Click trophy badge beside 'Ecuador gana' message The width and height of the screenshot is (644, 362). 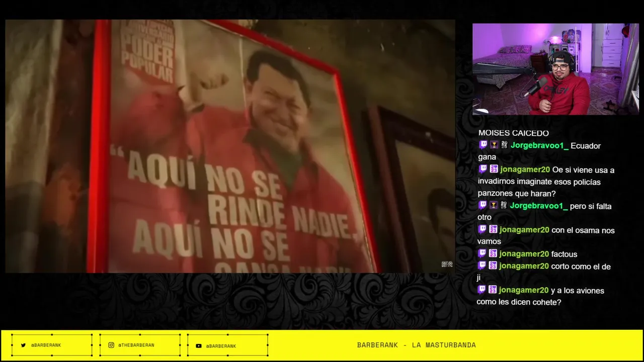coord(494,145)
